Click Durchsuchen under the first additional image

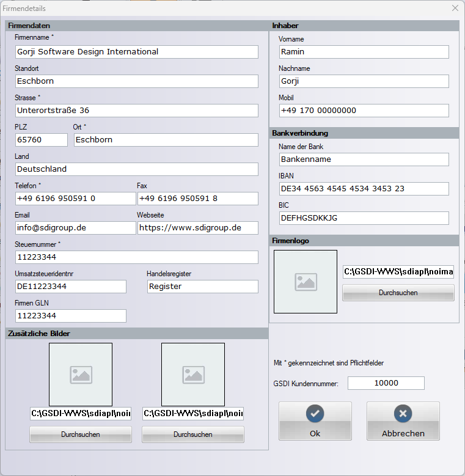point(81,434)
